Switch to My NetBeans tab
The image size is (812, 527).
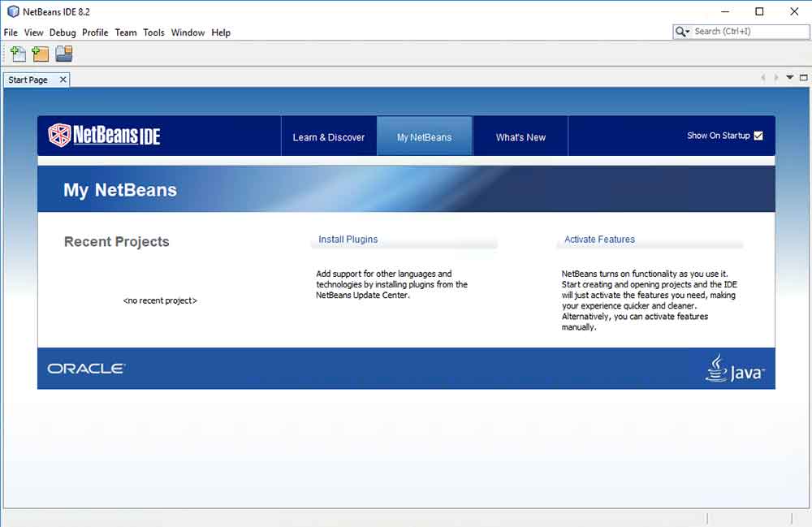425,136
